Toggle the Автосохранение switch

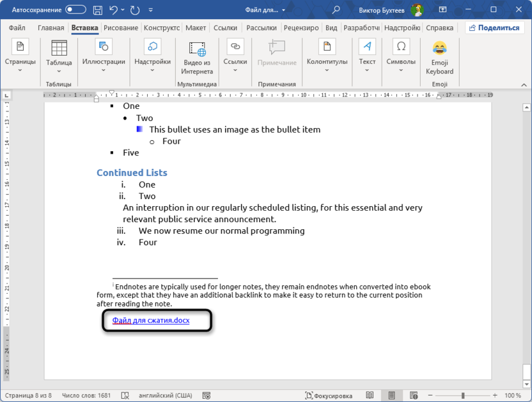(x=75, y=10)
